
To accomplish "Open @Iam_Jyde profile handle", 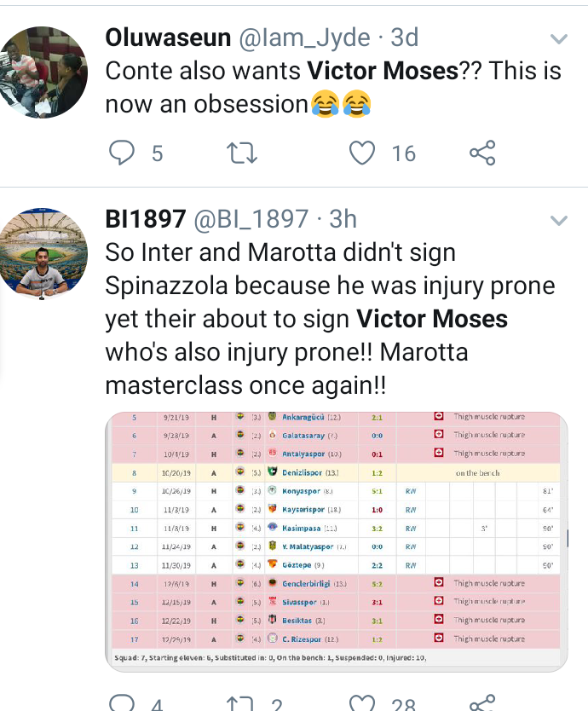I will tap(304, 38).
